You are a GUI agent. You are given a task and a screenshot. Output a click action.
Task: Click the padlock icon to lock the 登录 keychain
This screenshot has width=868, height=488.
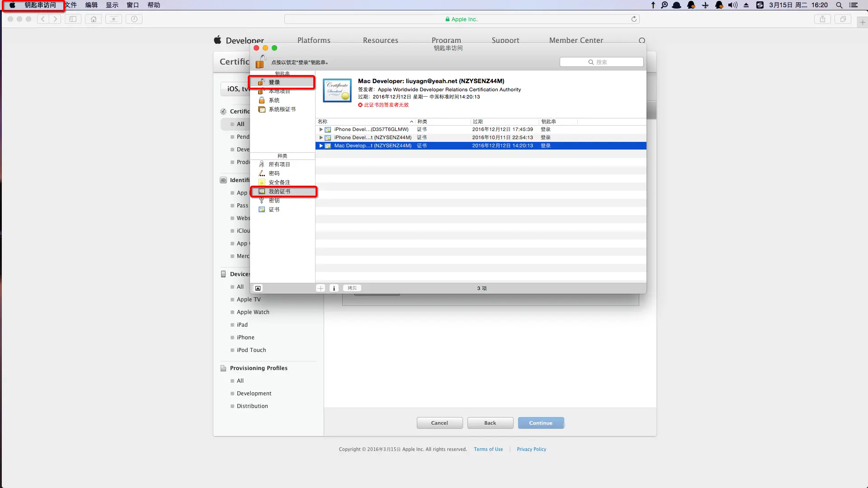[261, 61]
